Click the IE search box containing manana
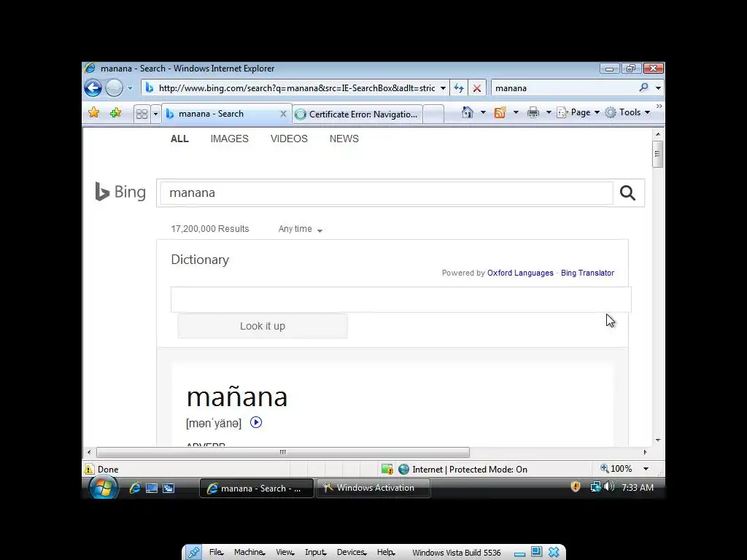This screenshot has height=560, width=747. (565, 88)
